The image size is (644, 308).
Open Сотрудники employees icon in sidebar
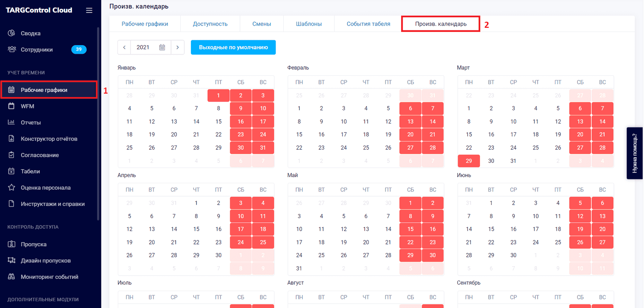coord(12,49)
